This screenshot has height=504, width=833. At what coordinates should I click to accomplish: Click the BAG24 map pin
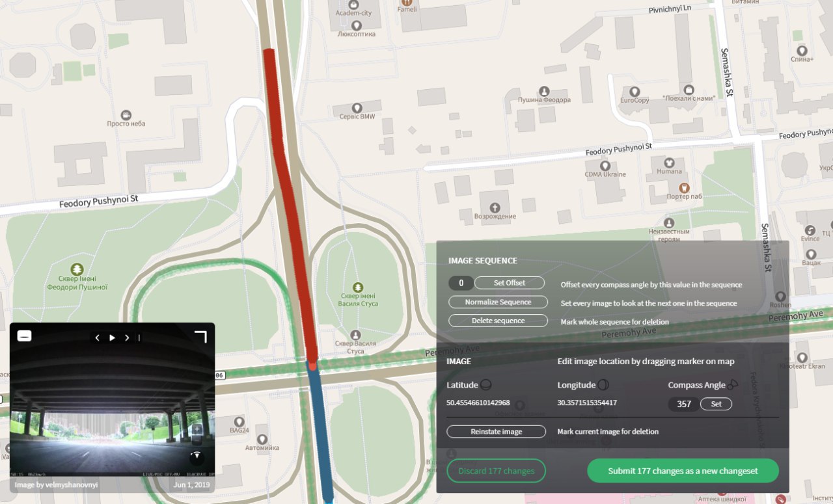pos(239,421)
